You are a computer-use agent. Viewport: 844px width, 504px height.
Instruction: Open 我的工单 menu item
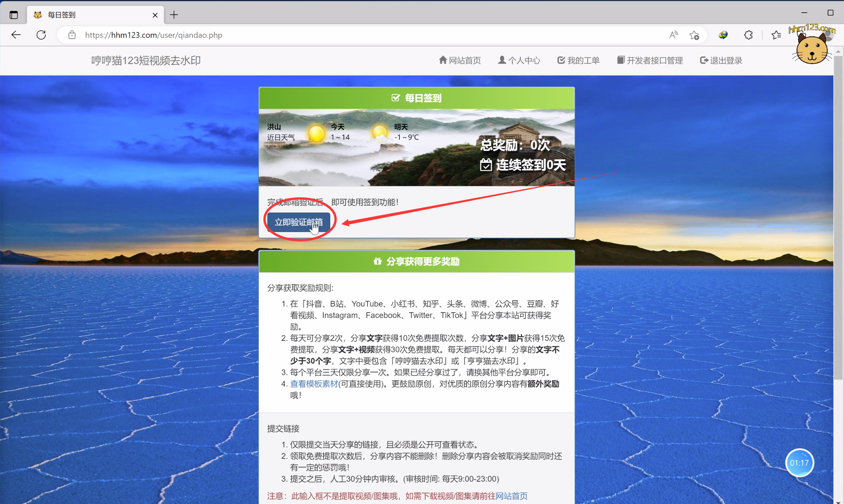(578, 60)
